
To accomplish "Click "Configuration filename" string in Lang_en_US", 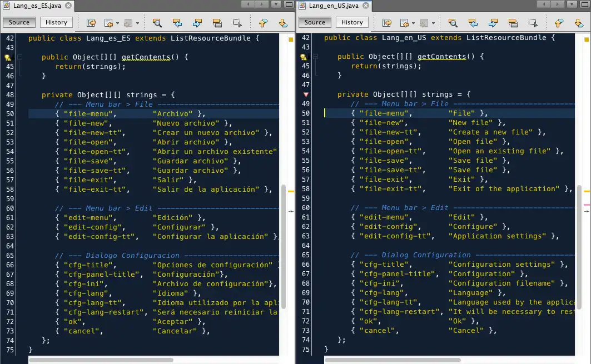I will 501,283.
